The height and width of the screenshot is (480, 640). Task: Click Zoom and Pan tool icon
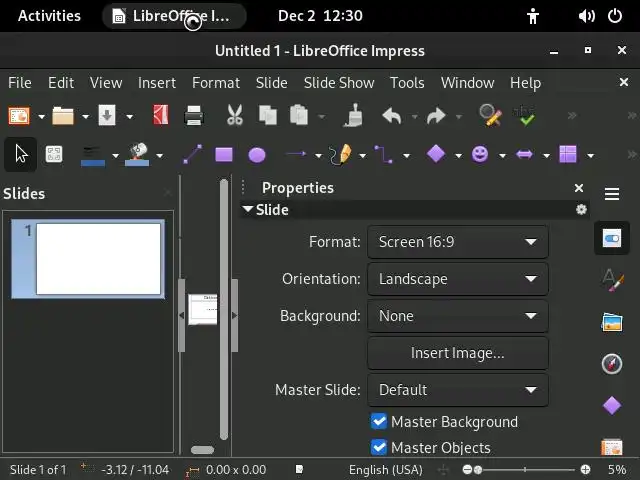tap(54, 155)
